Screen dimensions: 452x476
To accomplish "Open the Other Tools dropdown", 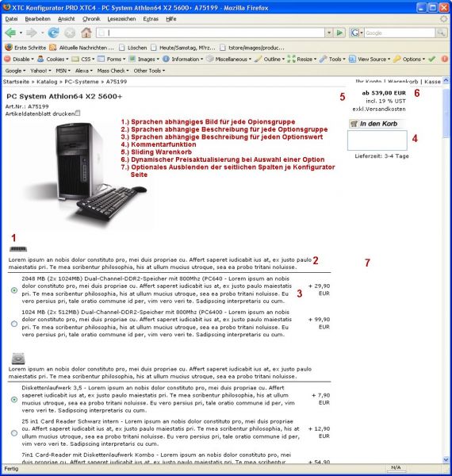I will click(149, 71).
